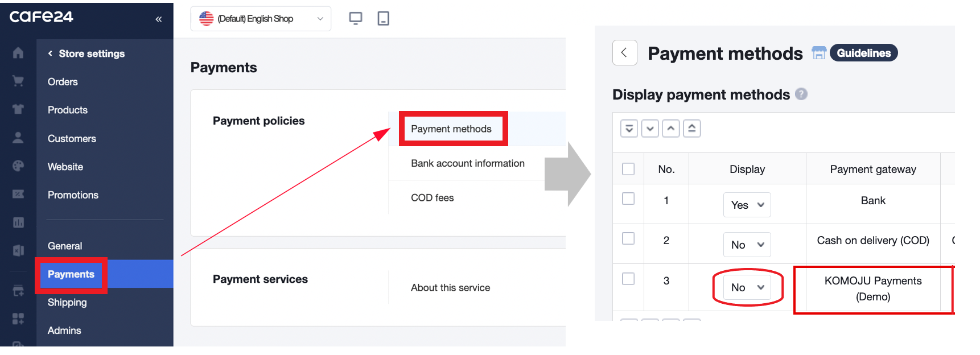The height and width of the screenshot is (355, 980).
Task: Switch to mobile preview tablet icon
Action: pos(384,19)
